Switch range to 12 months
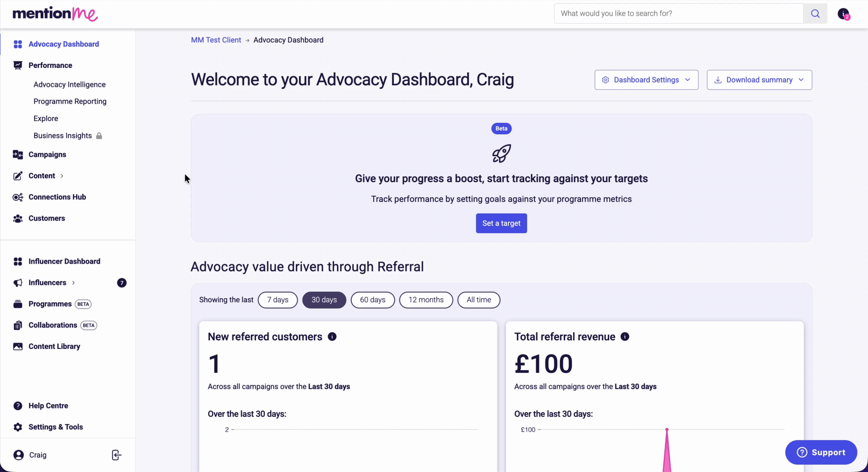Image resolution: width=868 pixels, height=472 pixels. point(426,300)
